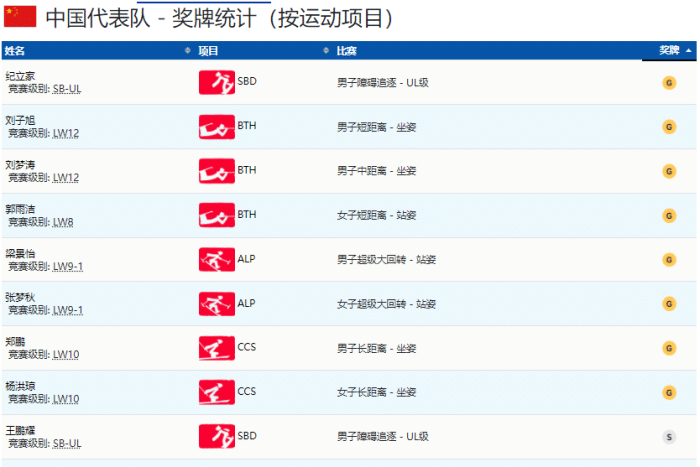Click the alpine skiing icon for 张梦秋
The width and height of the screenshot is (700, 467).
[x=216, y=303]
